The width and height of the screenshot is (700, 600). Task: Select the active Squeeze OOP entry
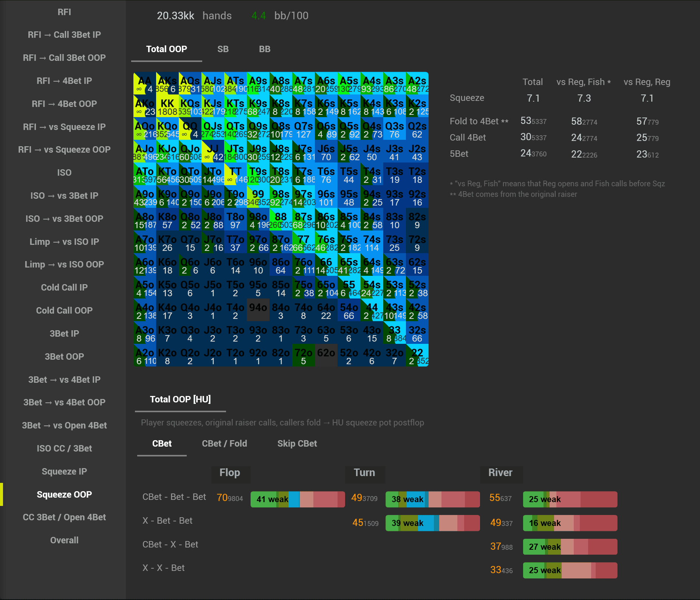(x=64, y=495)
